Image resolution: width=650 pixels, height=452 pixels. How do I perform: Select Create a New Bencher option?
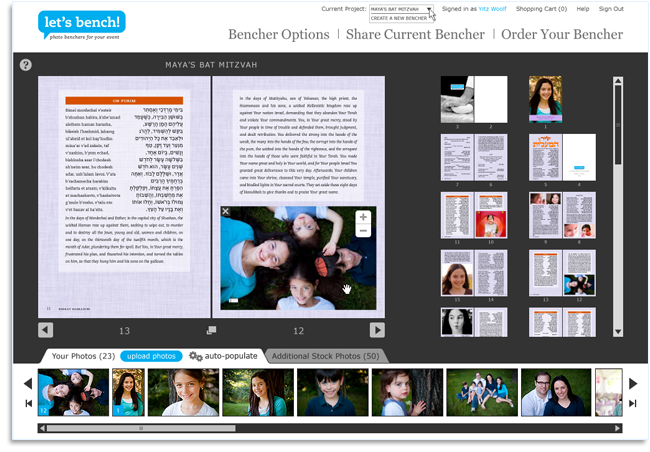pos(399,18)
